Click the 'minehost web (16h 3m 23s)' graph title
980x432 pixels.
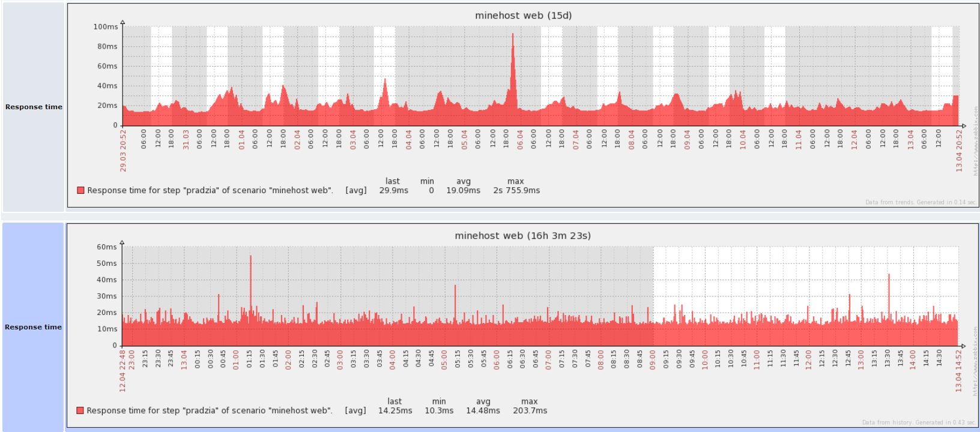click(x=522, y=236)
